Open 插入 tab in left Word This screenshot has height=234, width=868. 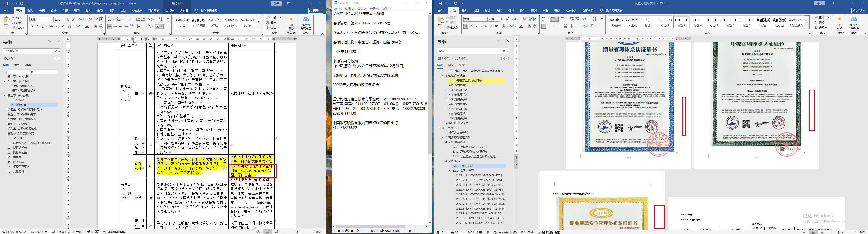pos(30,11)
